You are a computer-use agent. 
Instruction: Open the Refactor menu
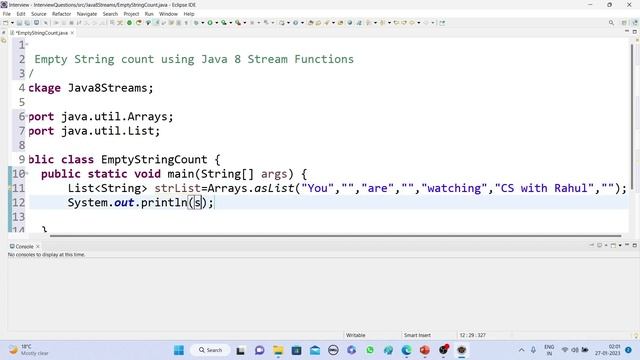62,14
